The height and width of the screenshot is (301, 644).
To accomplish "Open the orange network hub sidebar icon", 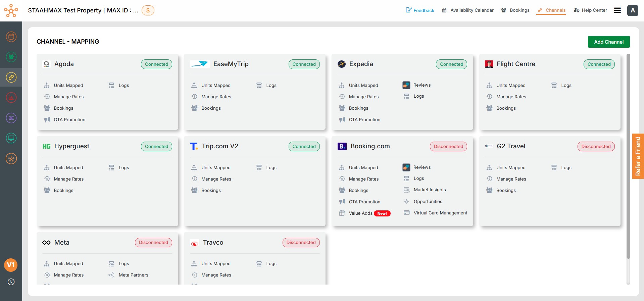I will tap(11, 159).
